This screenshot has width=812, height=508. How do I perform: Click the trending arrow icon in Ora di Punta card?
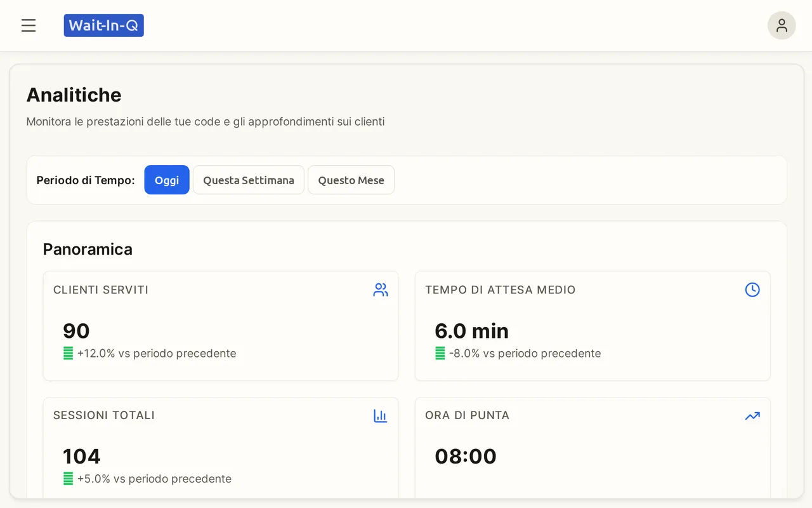tap(752, 416)
